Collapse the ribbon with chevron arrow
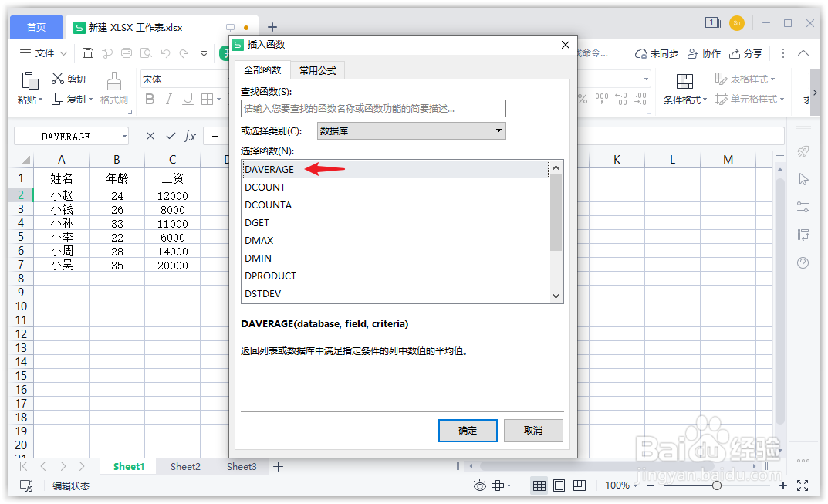The width and height of the screenshot is (828, 504). point(803,52)
